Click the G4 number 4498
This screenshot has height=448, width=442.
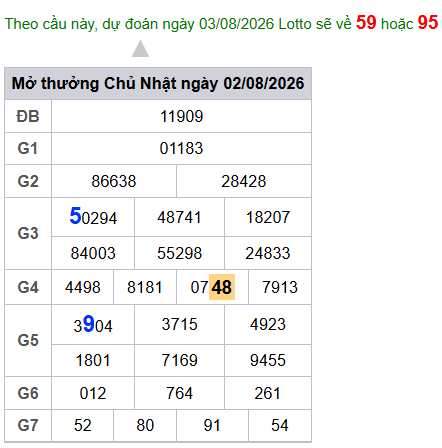[83, 287]
